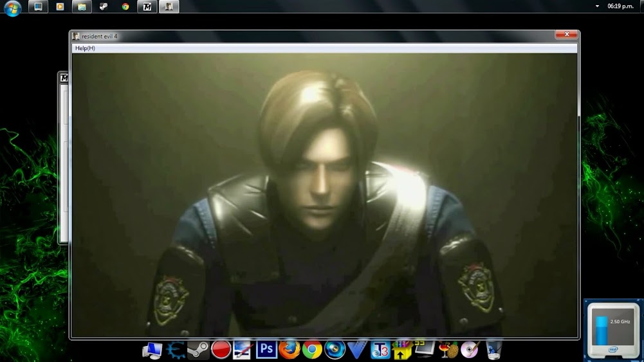Image resolution: width=644 pixels, height=362 pixels.
Task: Open the Recycle Bin in dock
Action: [493, 350]
